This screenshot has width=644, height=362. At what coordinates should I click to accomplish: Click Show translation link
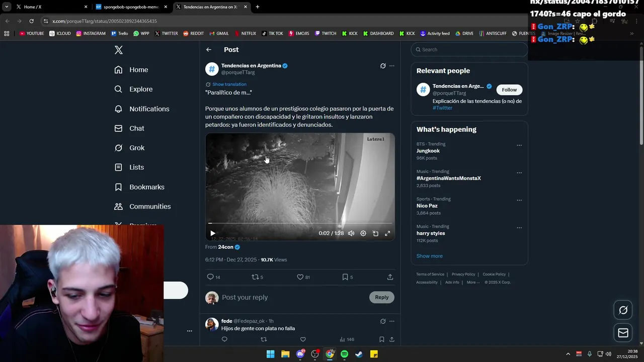(x=229, y=84)
